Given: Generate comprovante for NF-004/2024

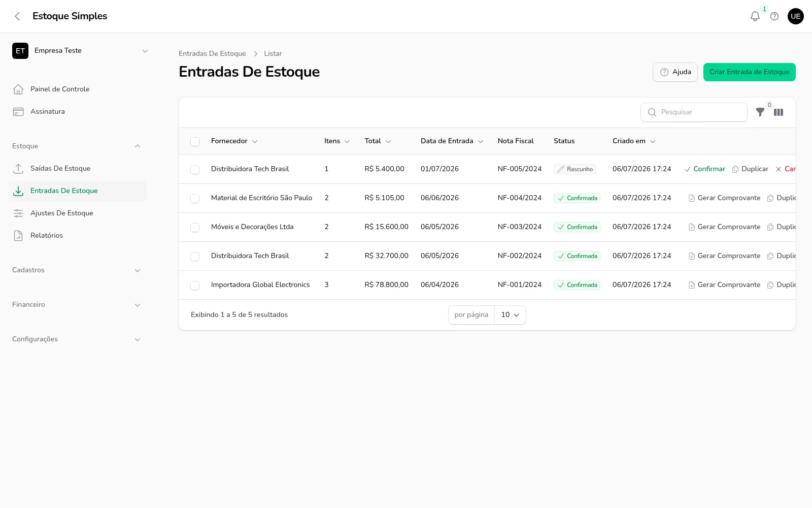Looking at the screenshot, I should 724,198.
